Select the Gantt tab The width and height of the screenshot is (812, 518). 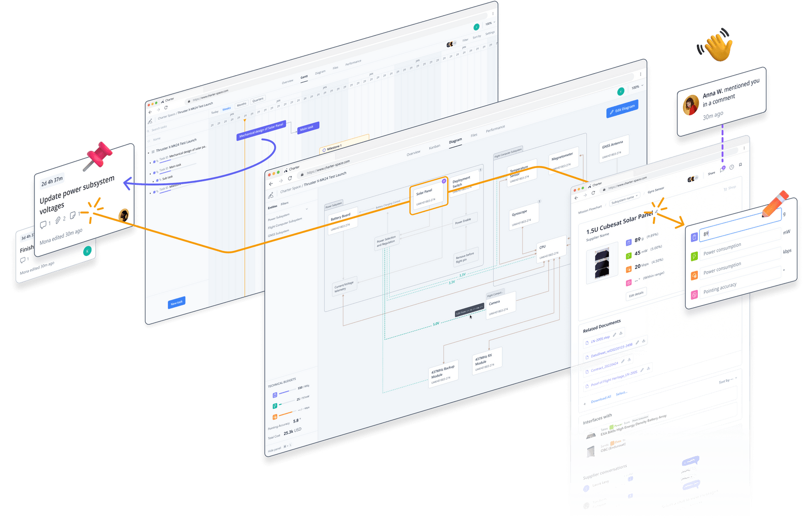pos(304,77)
